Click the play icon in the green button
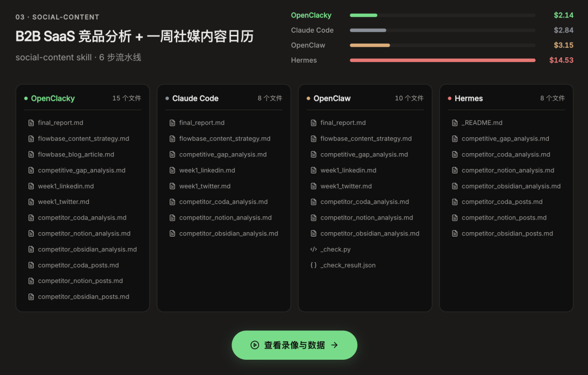 point(255,345)
